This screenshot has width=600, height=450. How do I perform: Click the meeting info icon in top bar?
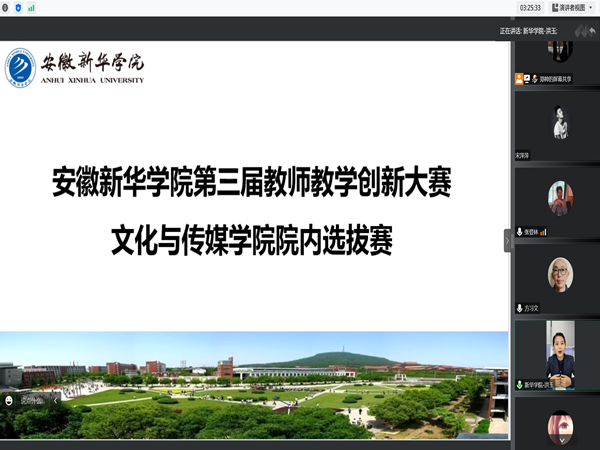pyautogui.click(x=6, y=7)
